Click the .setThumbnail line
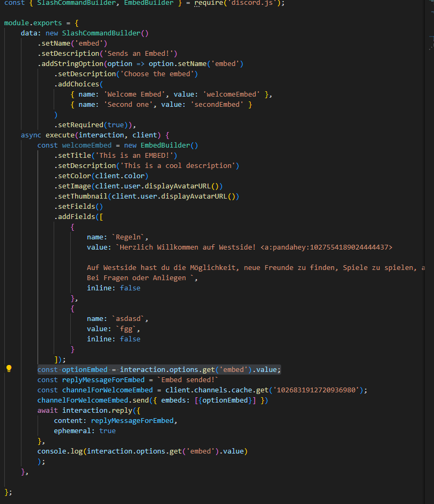The image size is (434, 504). 146,196
